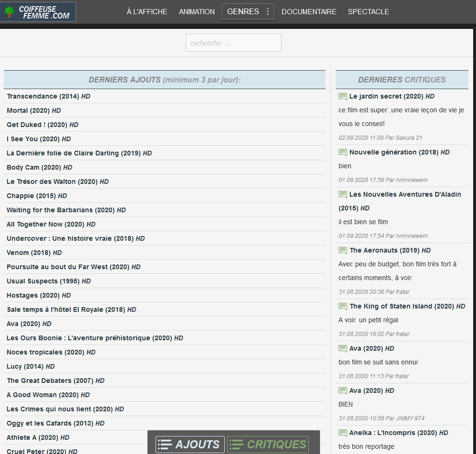Open Anelka : L'Incompris (2020) critique title
476x454 pixels.
(x=399, y=433)
